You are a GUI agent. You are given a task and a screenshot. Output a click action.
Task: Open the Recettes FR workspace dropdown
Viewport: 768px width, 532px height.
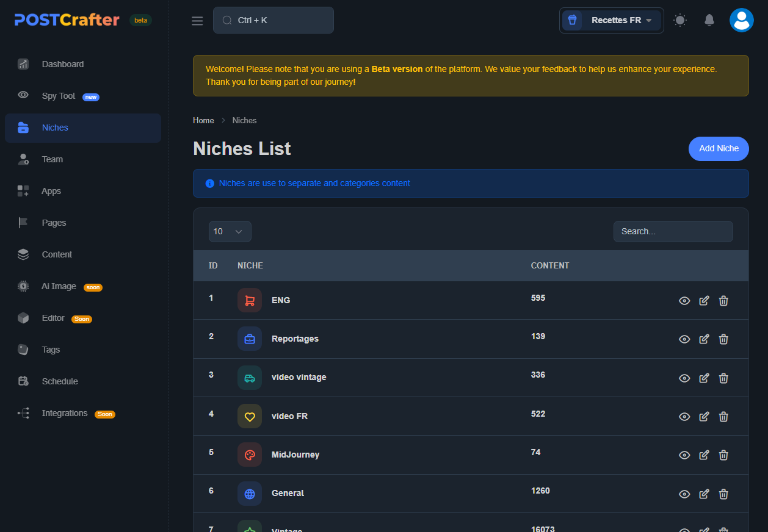612,20
